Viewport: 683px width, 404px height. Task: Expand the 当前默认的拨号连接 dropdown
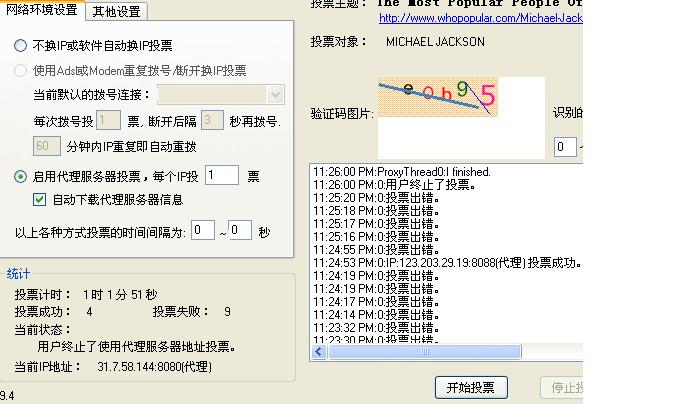[276, 95]
